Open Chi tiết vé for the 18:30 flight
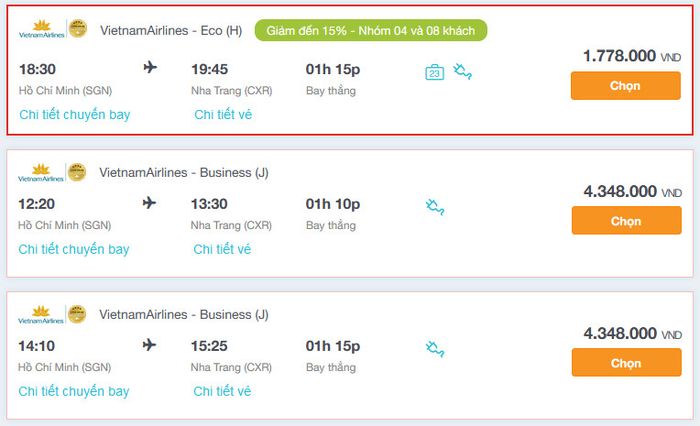 click(x=223, y=114)
